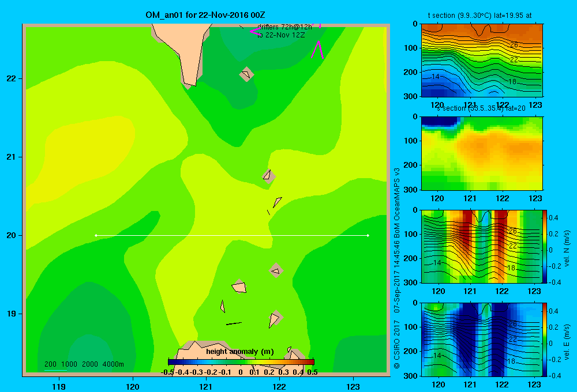Screen dimensions: 577x392
Task: Click depth label 300 on the salinity section
Action: click(411, 190)
